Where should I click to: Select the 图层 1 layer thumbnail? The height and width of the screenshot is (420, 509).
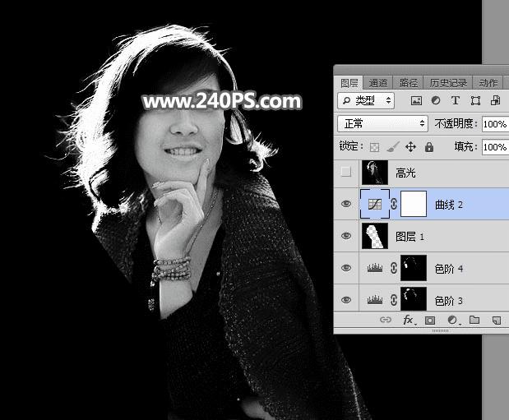tap(375, 236)
